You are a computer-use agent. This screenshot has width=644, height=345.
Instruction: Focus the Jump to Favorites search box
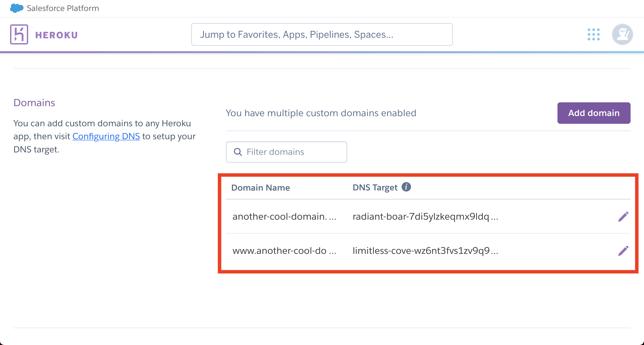click(322, 34)
